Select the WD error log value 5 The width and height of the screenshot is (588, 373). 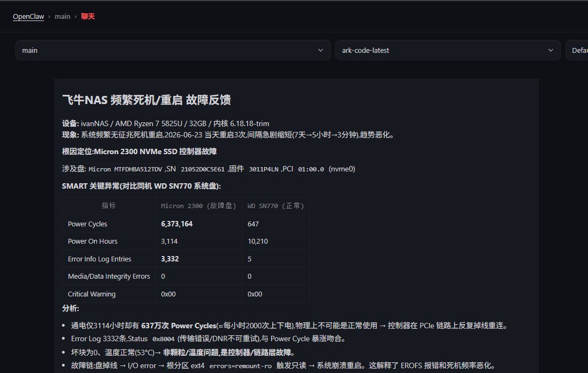tap(250, 259)
